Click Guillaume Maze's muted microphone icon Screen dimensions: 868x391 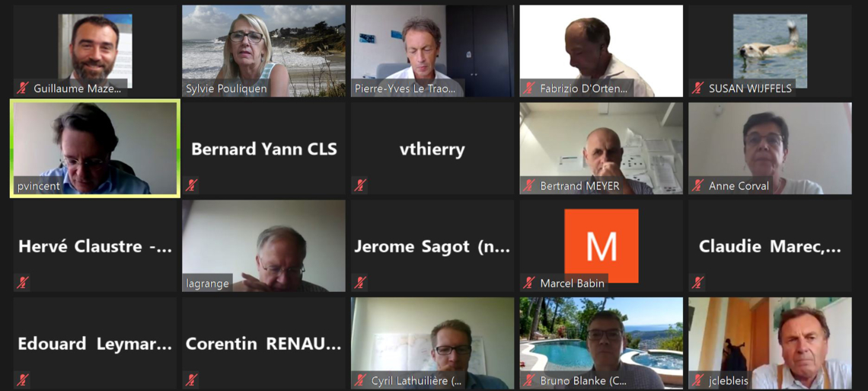tap(23, 88)
